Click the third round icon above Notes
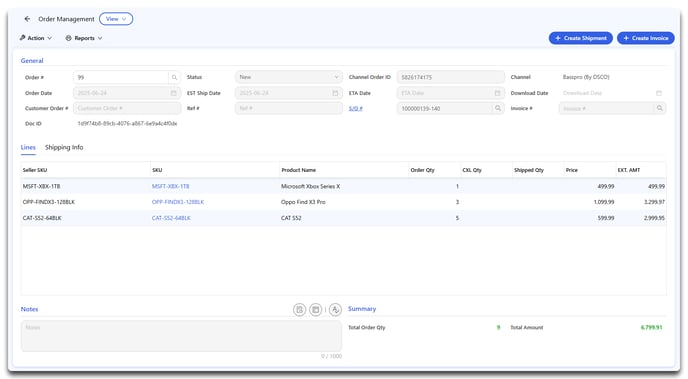The height and width of the screenshot is (379, 688). (335, 310)
